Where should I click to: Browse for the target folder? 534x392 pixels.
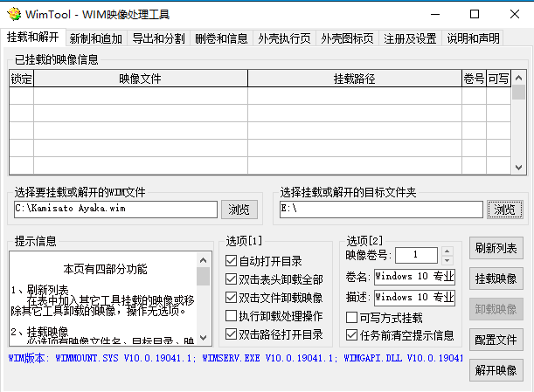[x=504, y=210]
